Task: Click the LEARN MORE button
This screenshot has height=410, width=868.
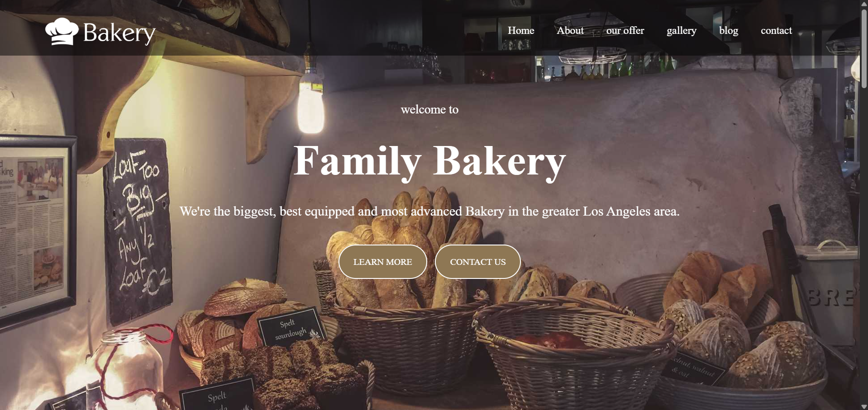Action: [383, 262]
